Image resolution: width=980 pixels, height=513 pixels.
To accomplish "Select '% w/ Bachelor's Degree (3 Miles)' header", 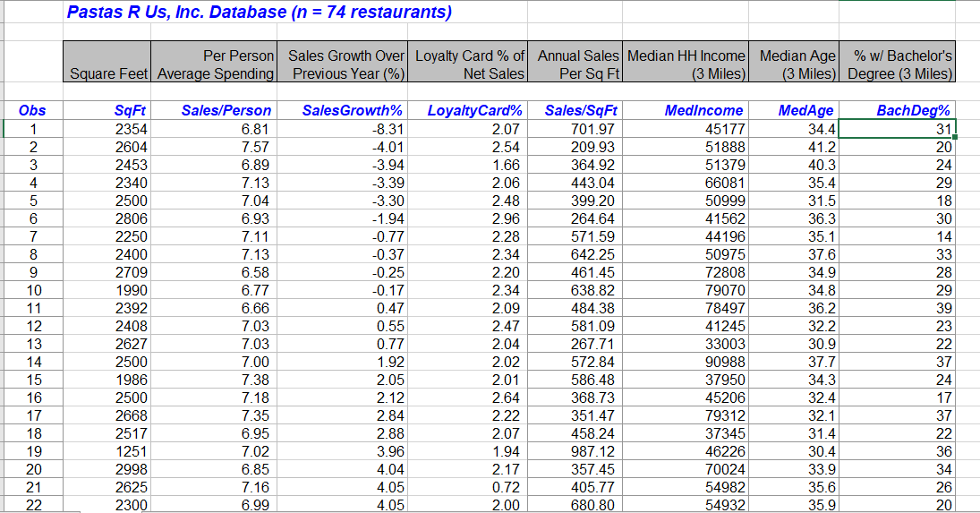I will coord(898,62).
